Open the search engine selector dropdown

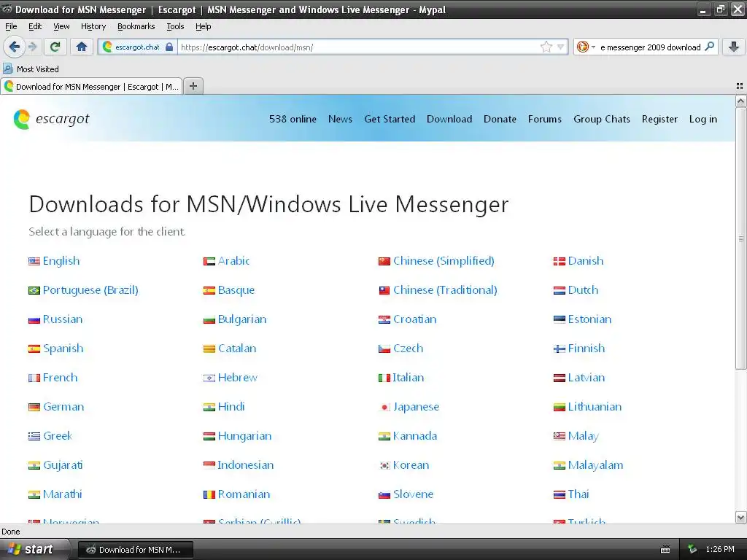click(586, 47)
